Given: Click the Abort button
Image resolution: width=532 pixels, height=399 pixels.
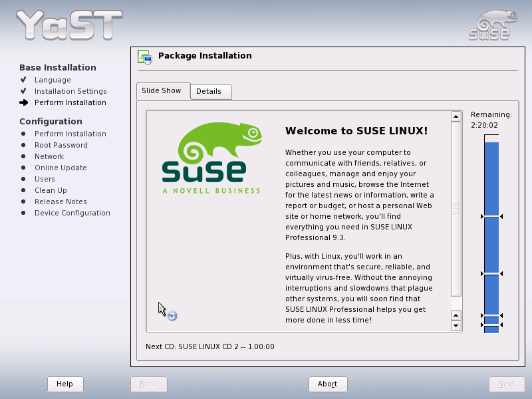Looking at the screenshot, I should [x=328, y=384].
